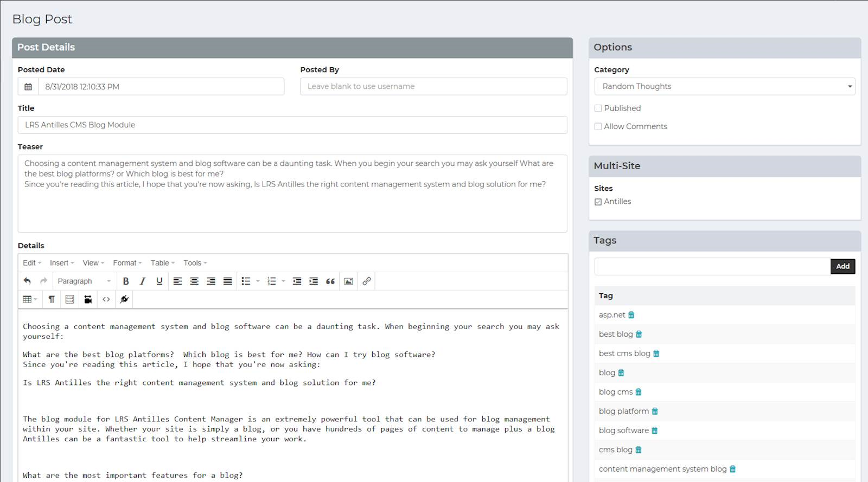Redo the last edit

[44, 281]
